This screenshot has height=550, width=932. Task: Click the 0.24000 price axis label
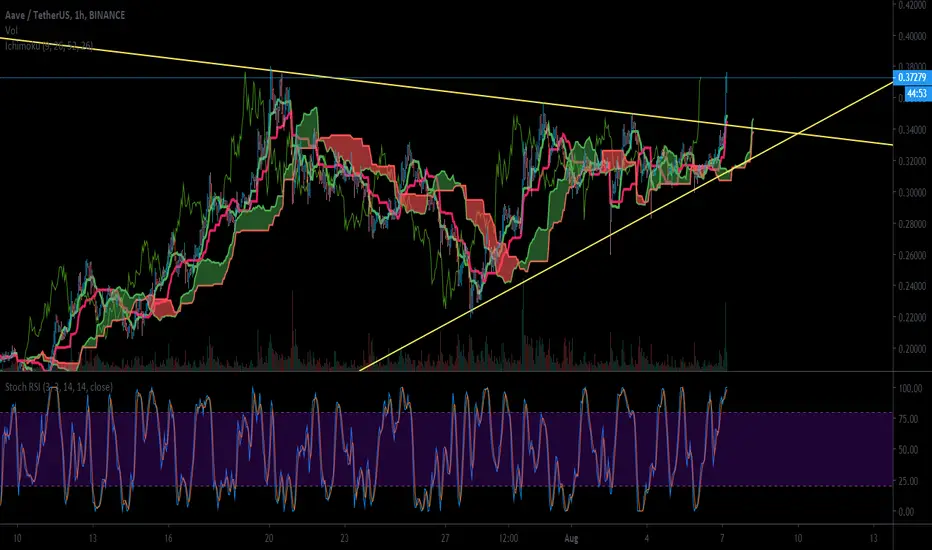912,286
